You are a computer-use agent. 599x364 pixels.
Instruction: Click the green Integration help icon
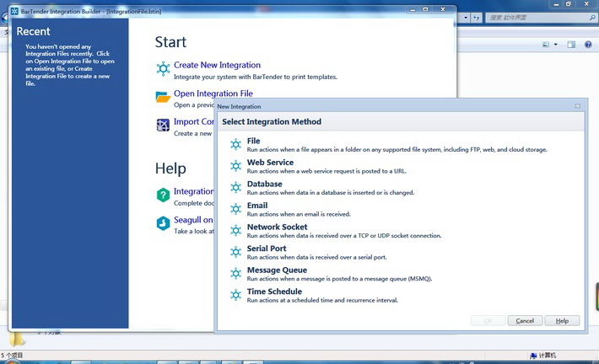tap(163, 195)
